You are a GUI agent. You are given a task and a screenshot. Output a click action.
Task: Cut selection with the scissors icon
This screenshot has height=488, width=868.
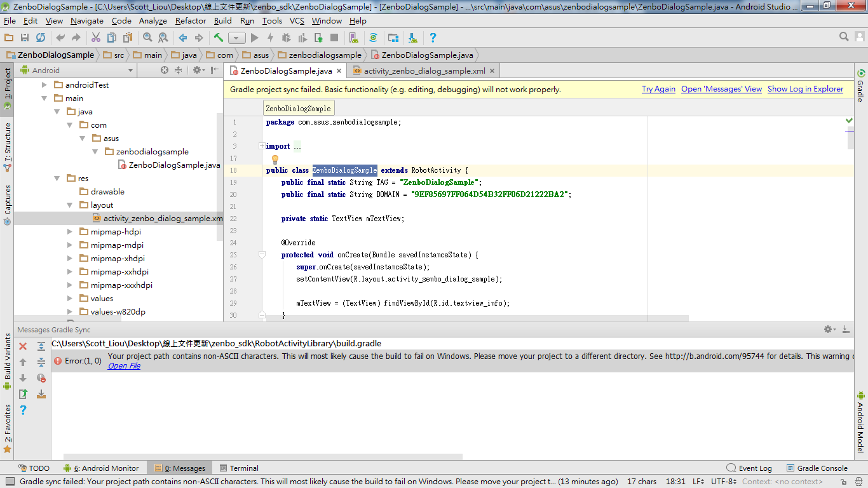[x=96, y=37]
